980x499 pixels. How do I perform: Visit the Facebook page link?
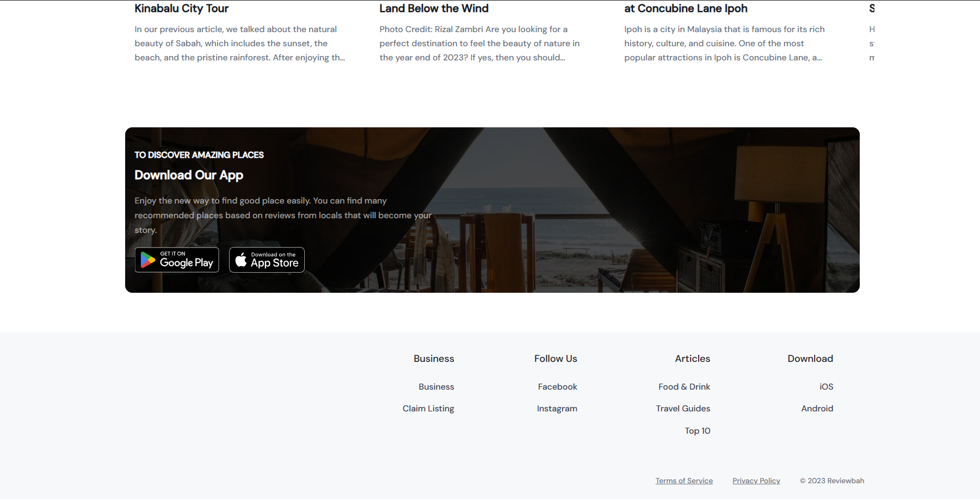pos(557,386)
